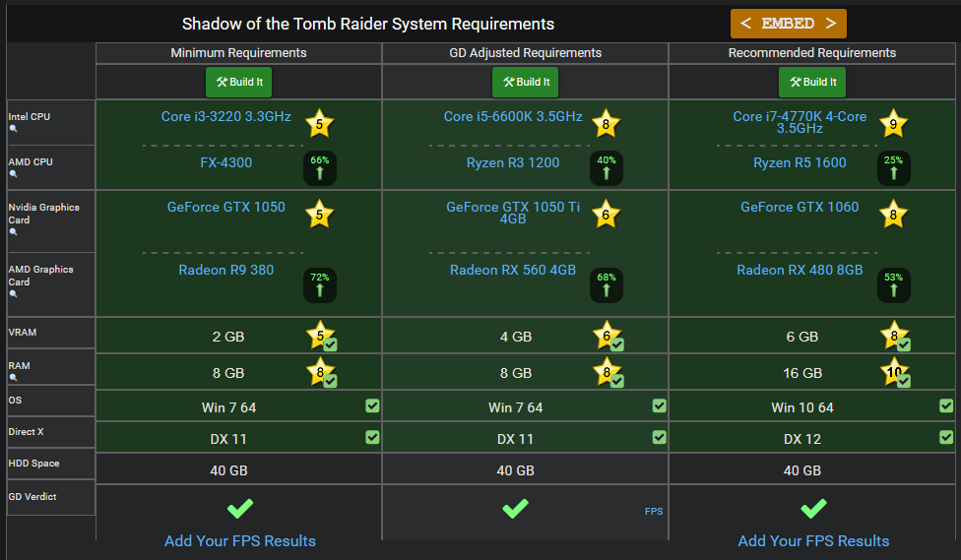Click star rating 8 beside Core i5-6600K

[x=607, y=124]
